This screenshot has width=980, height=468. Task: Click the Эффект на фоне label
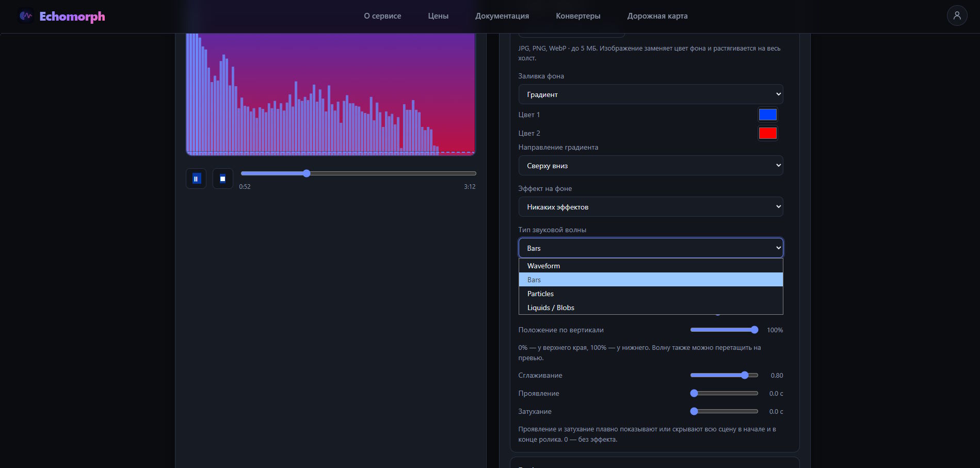pos(545,188)
